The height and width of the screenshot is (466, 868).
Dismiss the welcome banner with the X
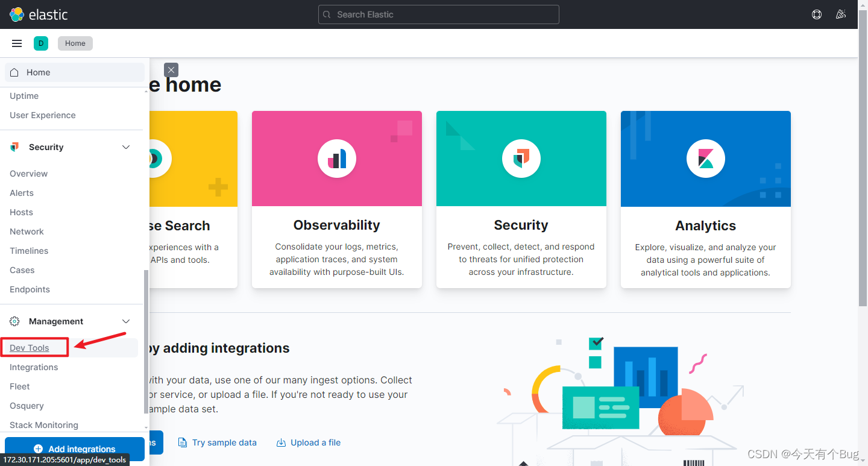[171, 69]
